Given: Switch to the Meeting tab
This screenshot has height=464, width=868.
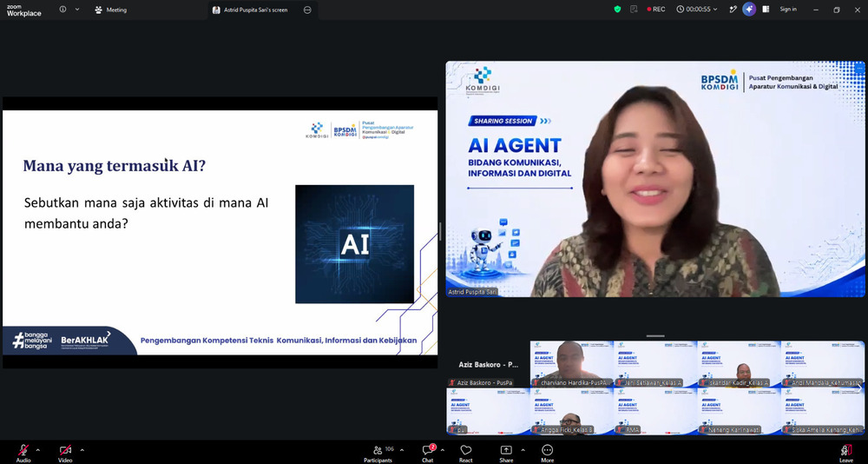Looking at the screenshot, I should (x=111, y=10).
